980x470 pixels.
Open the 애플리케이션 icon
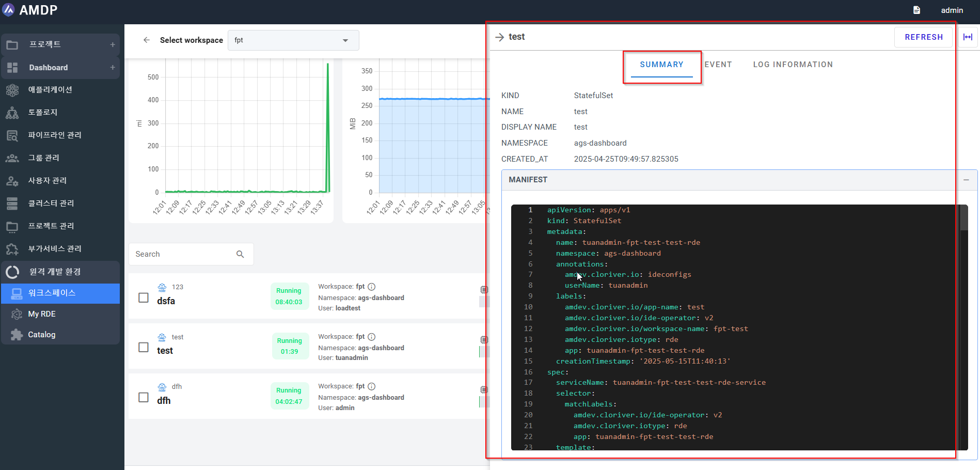(12, 90)
